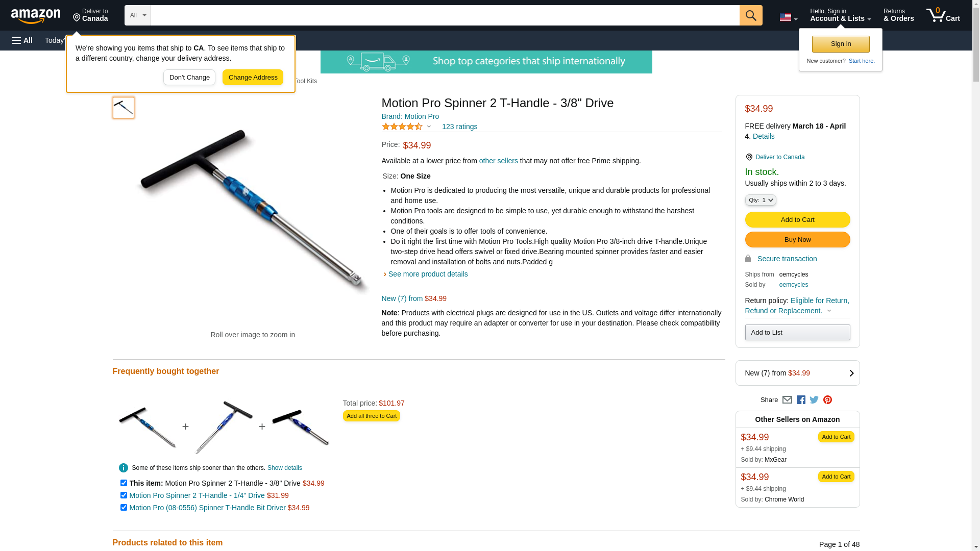Open the quantity dropdown
The height and width of the screenshot is (551, 980).
[761, 200]
